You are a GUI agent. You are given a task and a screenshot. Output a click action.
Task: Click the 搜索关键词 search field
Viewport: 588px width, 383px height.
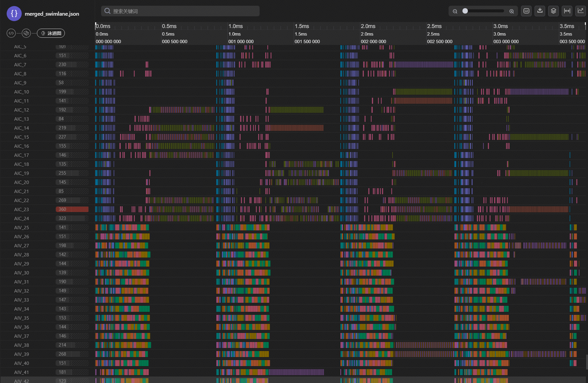click(181, 11)
